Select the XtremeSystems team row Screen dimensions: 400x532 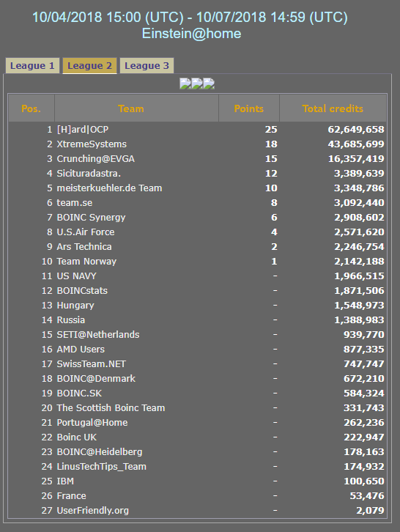coord(197,144)
